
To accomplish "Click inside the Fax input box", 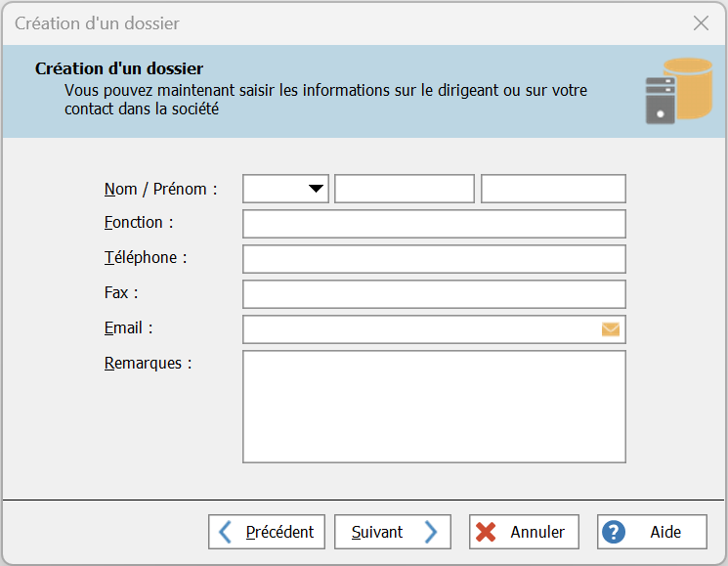I will pyautogui.click(x=434, y=294).
